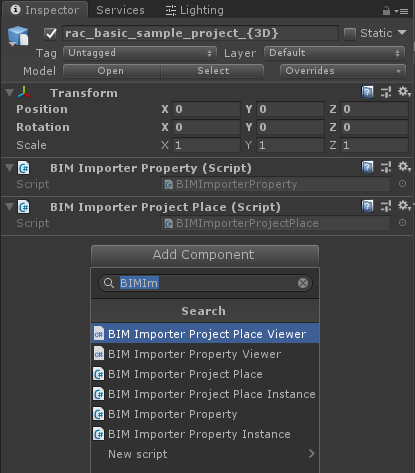Screen dimensions: 415x473
Task: Click the prefab cube icon
Action: click(x=18, y=35)
